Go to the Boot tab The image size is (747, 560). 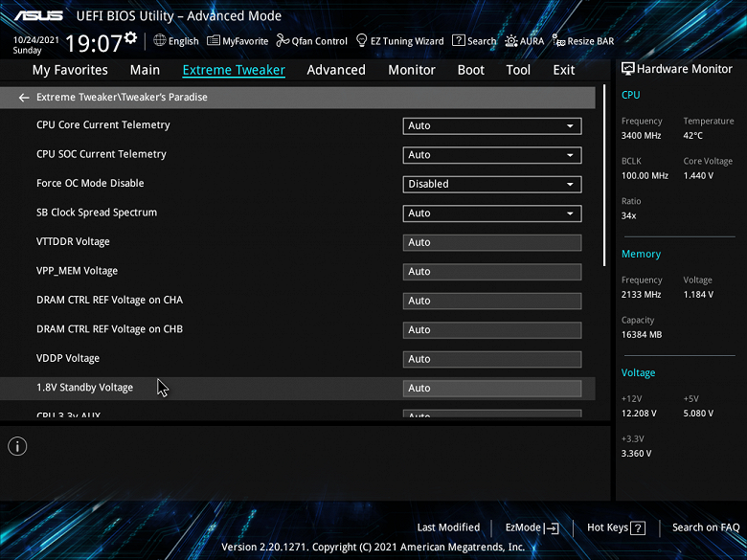pyautogui.click(x=470, y=70)
